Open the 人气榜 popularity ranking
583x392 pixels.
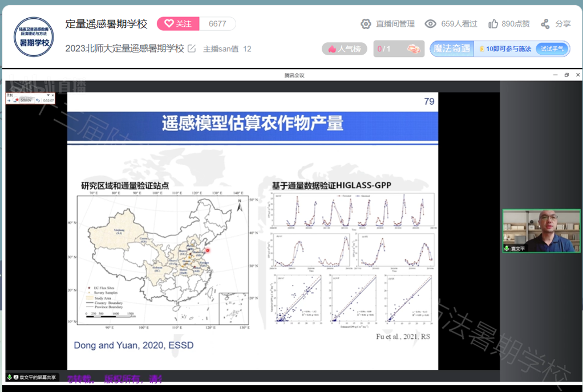[345, 49]
